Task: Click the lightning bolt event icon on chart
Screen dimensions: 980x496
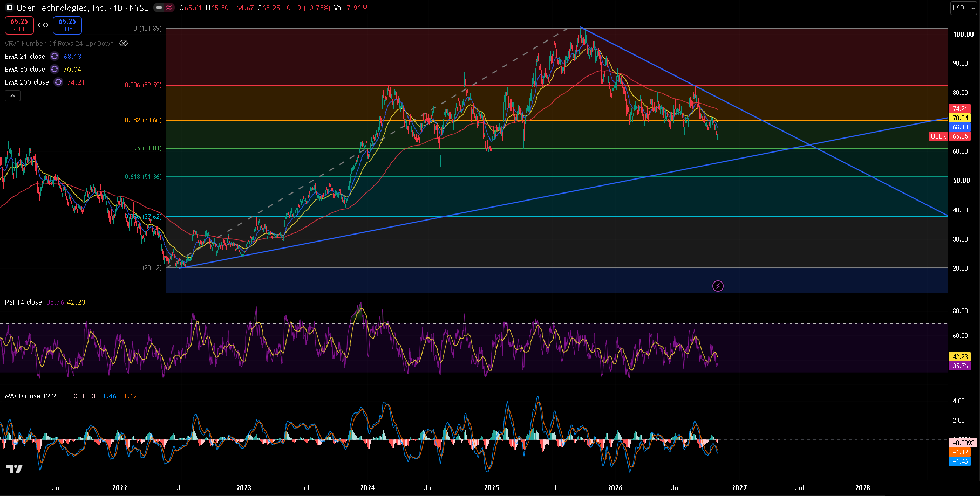Action: (718, 286)
